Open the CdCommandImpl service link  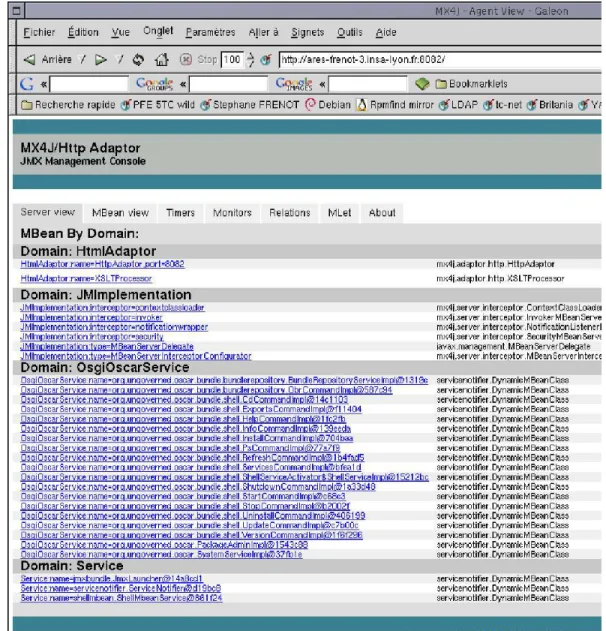coord(184,400)
